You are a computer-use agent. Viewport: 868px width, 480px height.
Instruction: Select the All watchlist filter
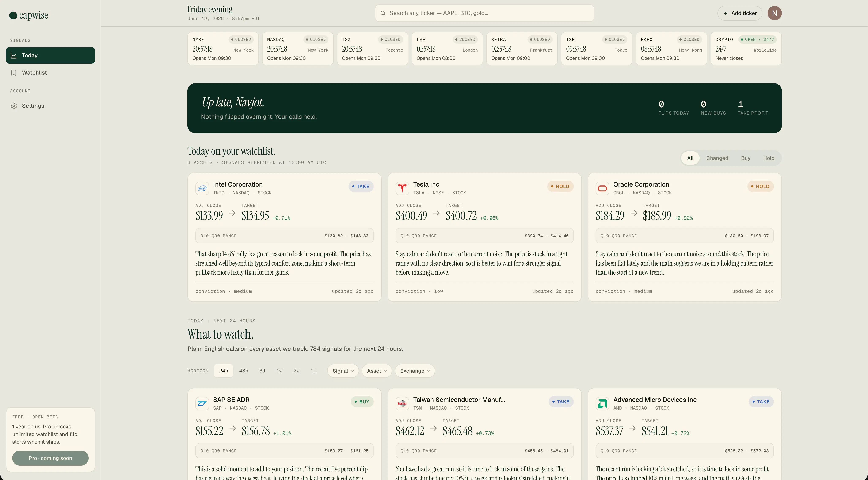[690, 158]
